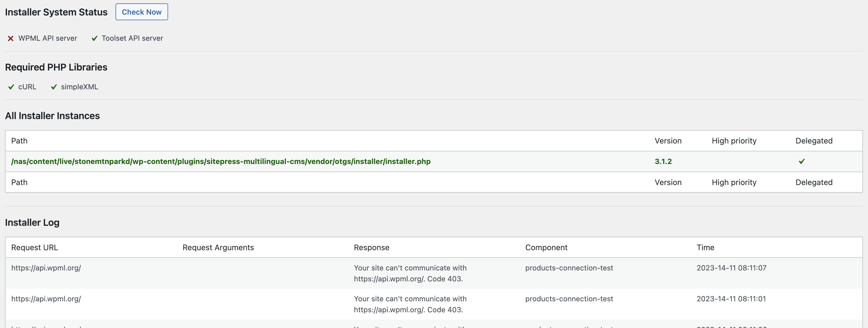Click the High priority header at the top of the instances table
This screenshot has width=868, height=328.
click(x=734, y=141)
